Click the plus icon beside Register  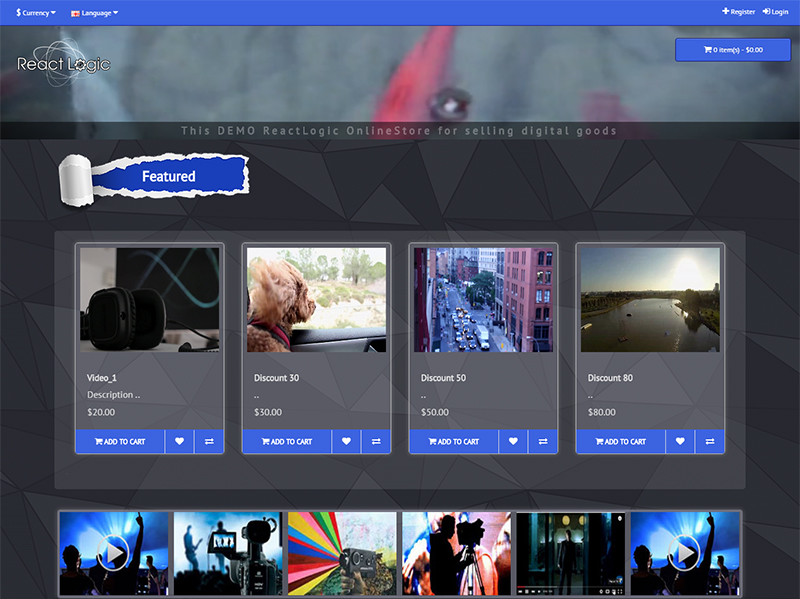[726, 11]
